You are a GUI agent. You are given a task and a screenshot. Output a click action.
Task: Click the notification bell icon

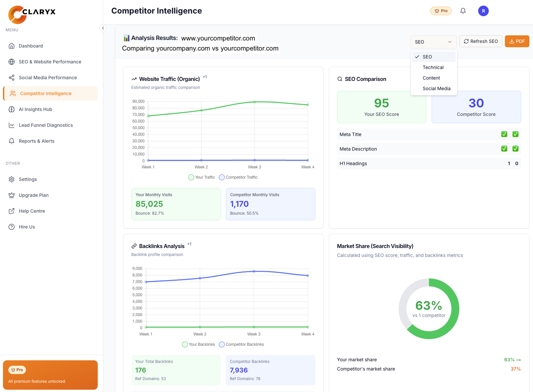click(463, 11)
